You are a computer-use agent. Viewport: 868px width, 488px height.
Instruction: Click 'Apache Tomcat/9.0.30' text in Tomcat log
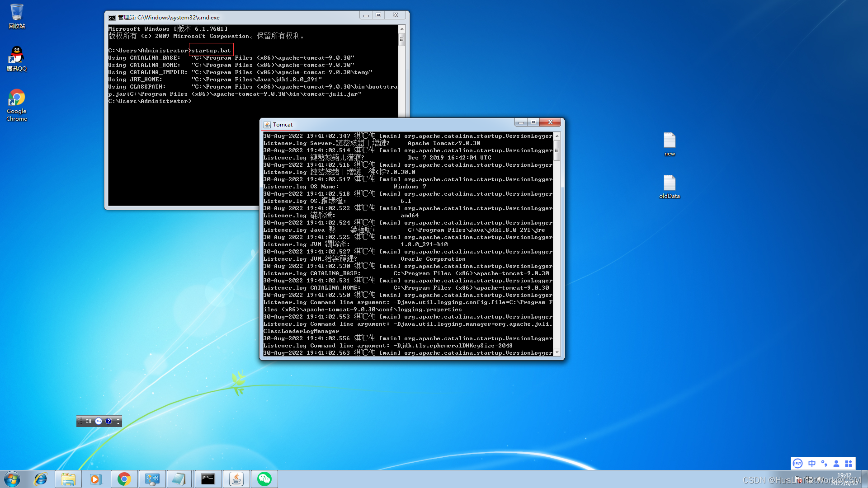pos(444,143)
